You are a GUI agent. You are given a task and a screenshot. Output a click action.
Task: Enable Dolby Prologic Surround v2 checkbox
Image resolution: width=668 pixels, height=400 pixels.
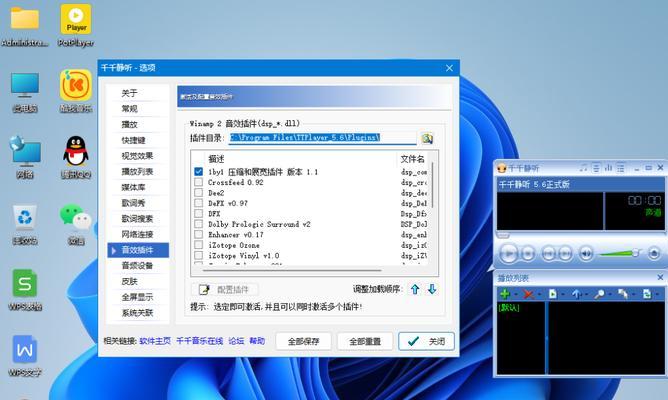point(199,224)
